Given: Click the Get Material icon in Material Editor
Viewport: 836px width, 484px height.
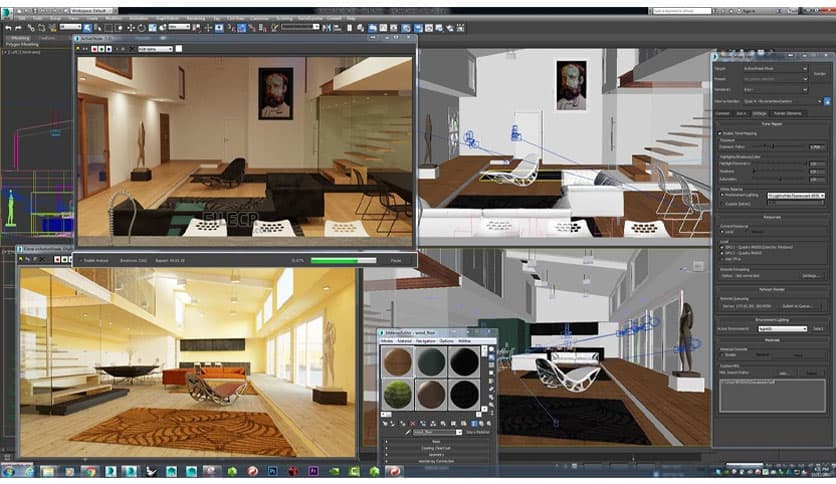Looking at the screenshot, I should click(385, 424).
